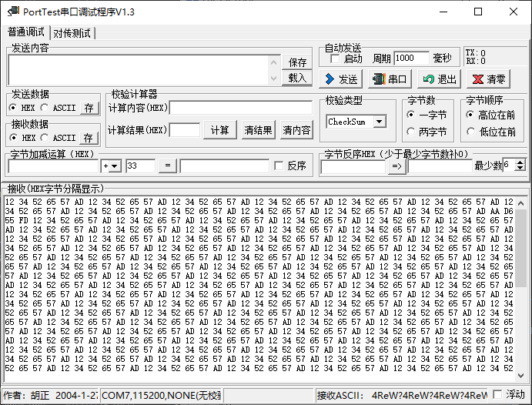Click the send content scrollbar up arrow

pos(274,62)
